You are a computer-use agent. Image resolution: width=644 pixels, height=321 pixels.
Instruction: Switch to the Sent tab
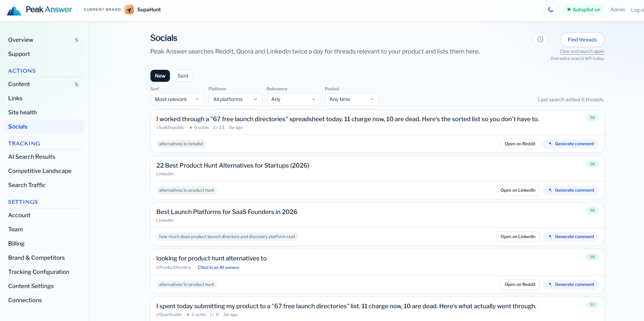(x=183, y=76)
